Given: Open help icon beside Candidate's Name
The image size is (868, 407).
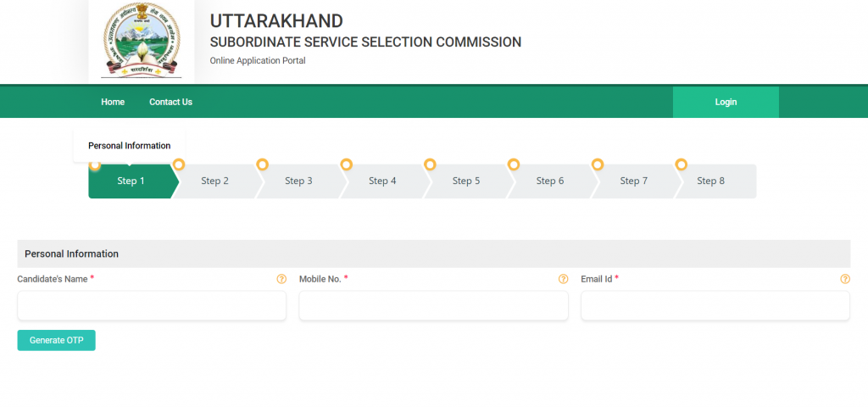Looking at the screenshot, I should (281, 279).
